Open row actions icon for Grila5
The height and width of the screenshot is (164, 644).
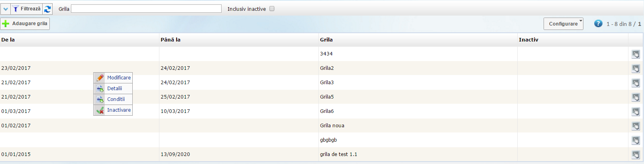636,97
